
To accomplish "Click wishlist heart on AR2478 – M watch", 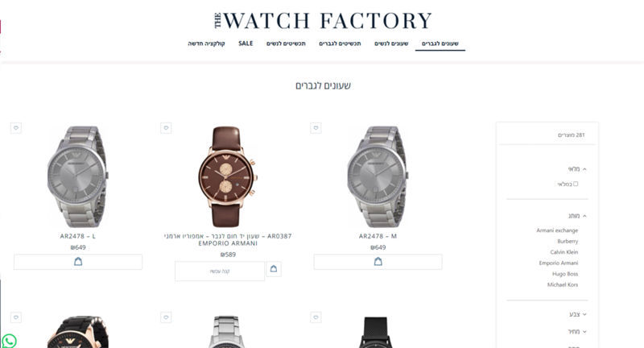I will 316,128.
